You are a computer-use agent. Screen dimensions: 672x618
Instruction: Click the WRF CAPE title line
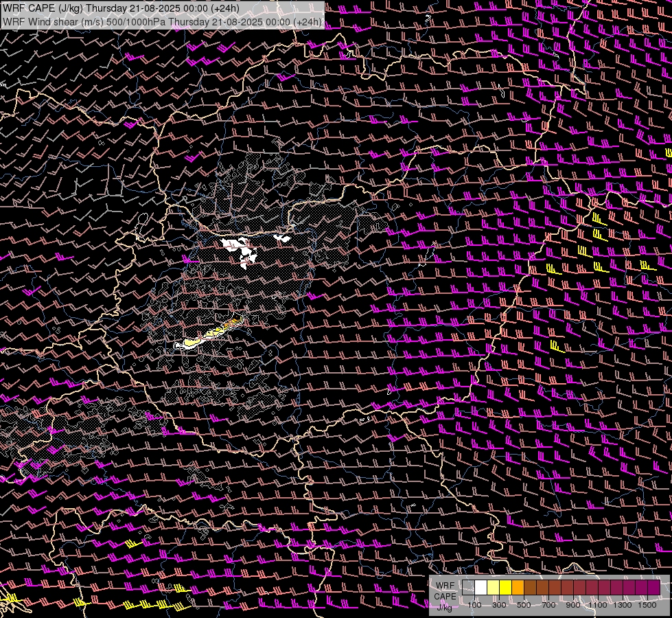pos(121,8)
